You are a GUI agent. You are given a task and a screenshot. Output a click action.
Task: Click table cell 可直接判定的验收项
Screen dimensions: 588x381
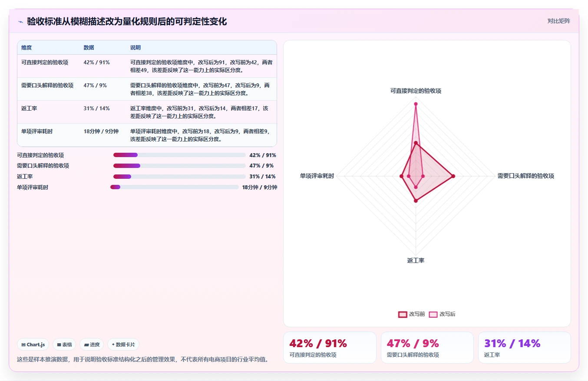pos(45,62)
